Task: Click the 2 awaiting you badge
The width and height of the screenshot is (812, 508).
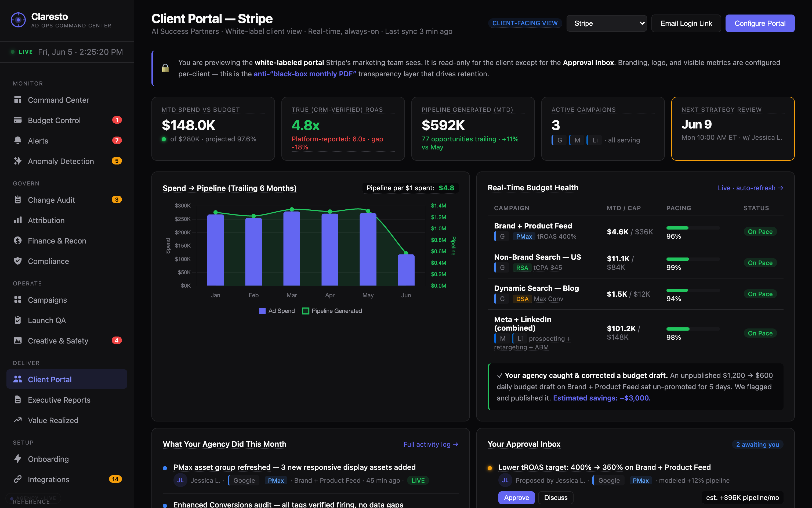Action: tap(757, 445)
